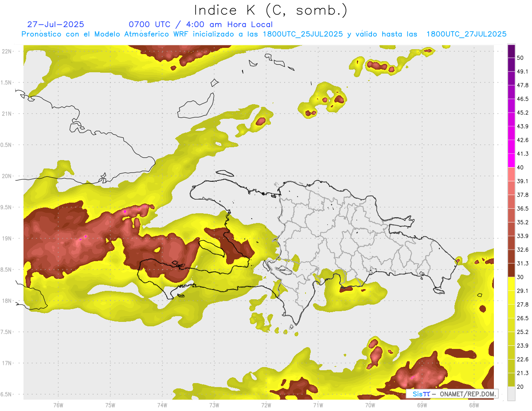Click the colorbar value "21.3"
Image resolution: width=532 pixels, height=411 pixels.
point(523,373)
